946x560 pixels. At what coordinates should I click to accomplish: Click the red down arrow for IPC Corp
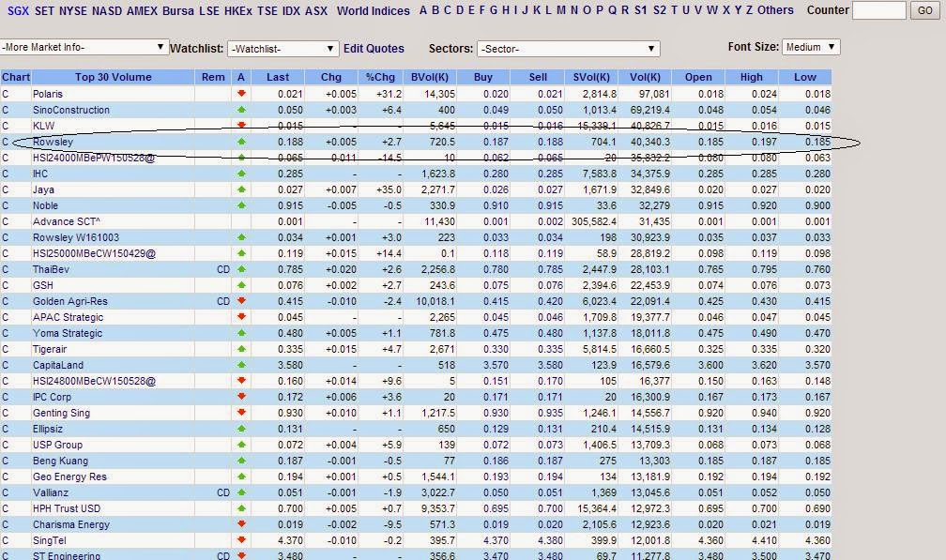tap(241, 397)
